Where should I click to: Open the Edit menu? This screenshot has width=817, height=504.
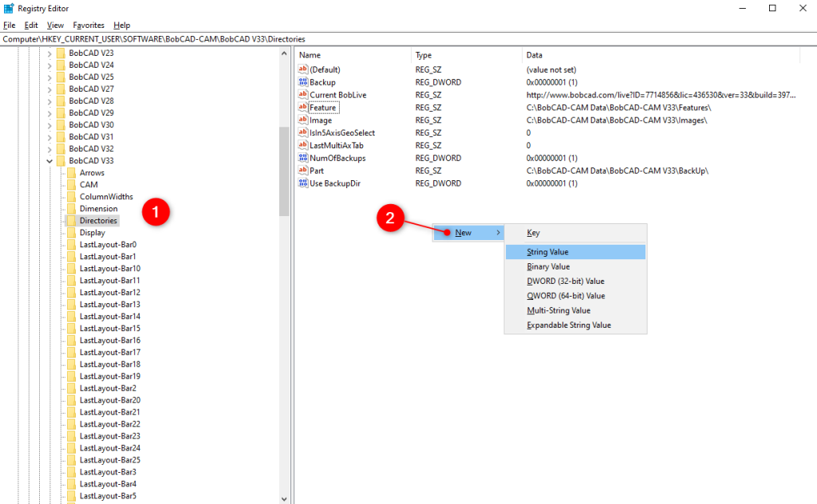click(x=30, y=25)
